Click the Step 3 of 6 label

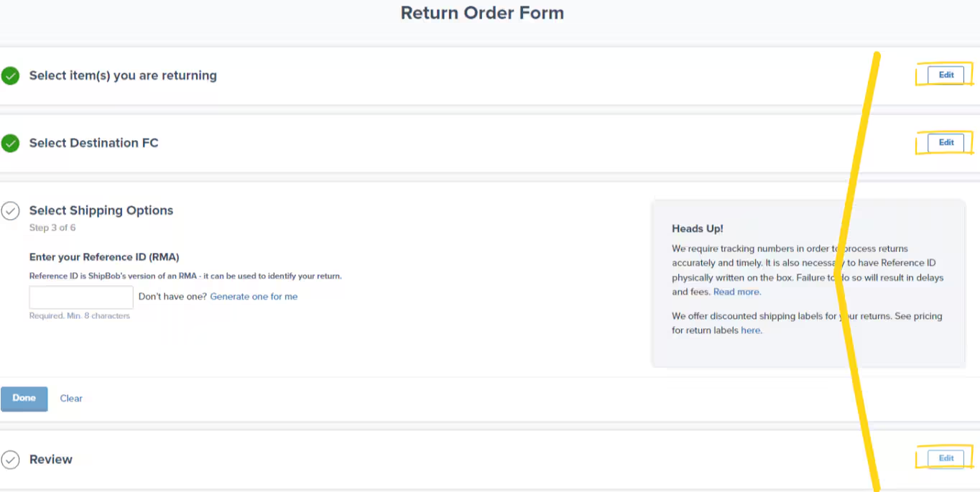coord(52,228)
